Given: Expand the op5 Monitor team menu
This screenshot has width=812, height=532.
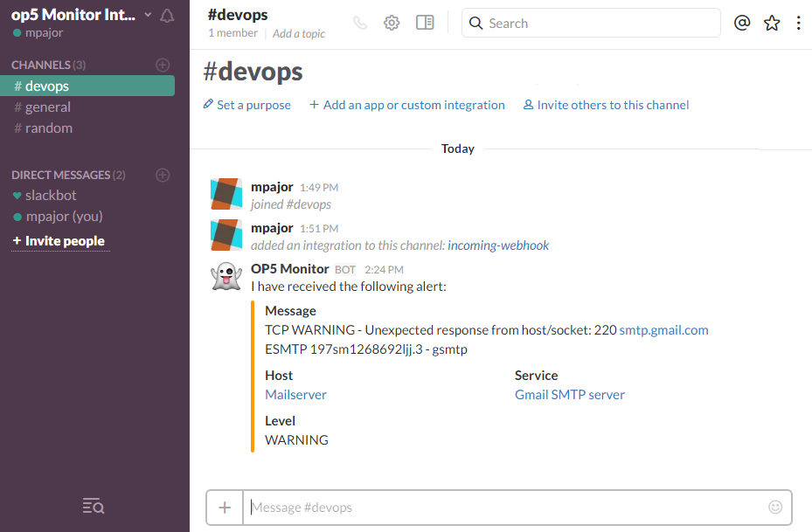Looking at the screenshot, I should pyautogui.click(x=81, y=15).
